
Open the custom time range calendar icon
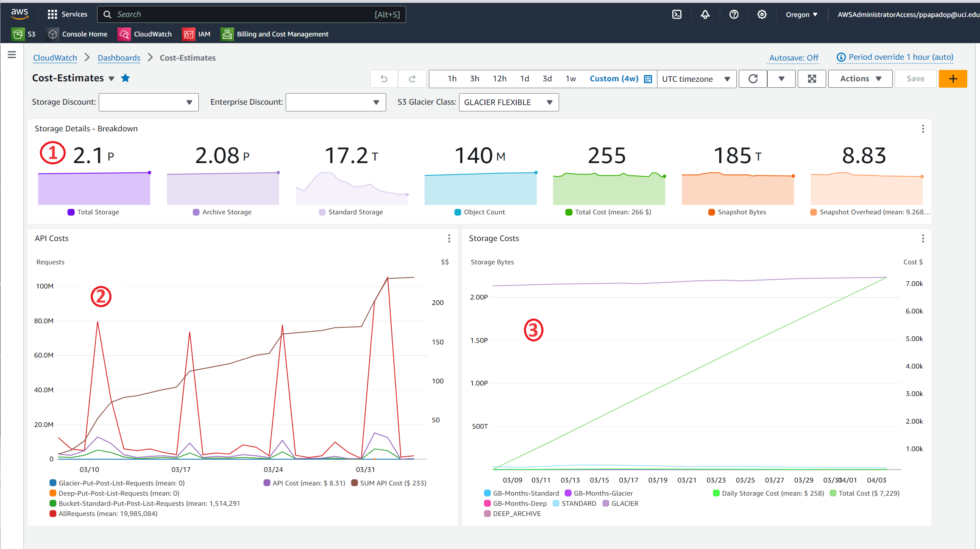(x=648, y=79)
